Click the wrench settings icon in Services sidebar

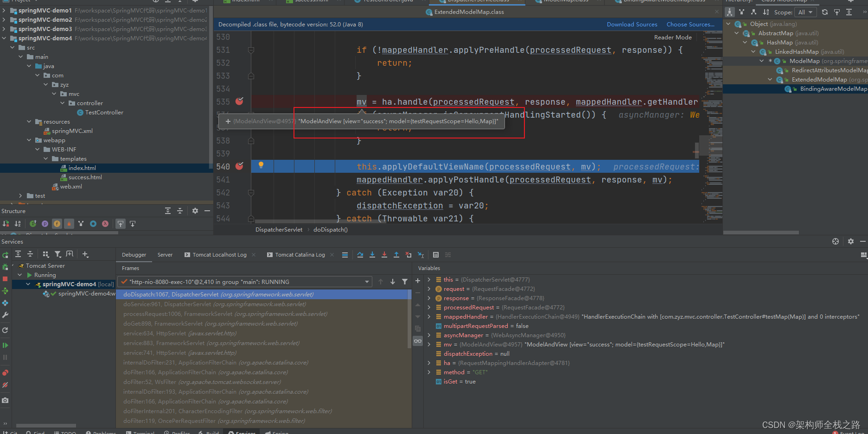(5, 315)
